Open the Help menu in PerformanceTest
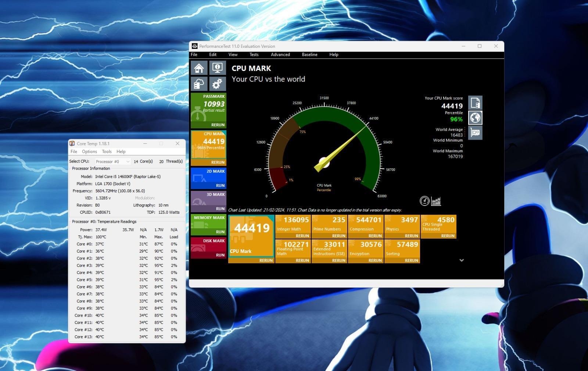588x371 pixels. coord(334,54)
